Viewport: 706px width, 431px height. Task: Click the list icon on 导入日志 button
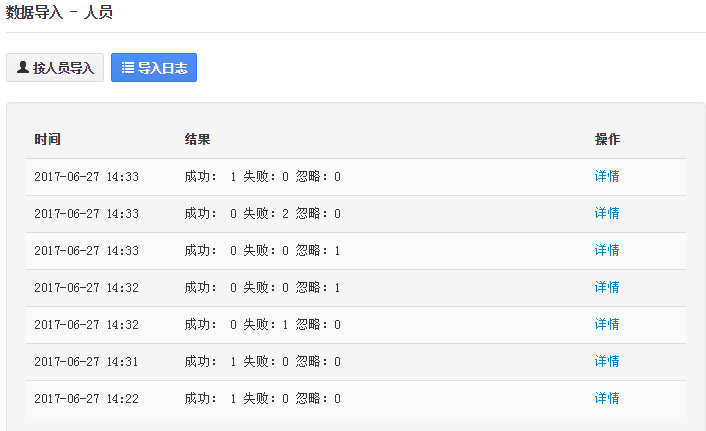click(x=128, y=68)
